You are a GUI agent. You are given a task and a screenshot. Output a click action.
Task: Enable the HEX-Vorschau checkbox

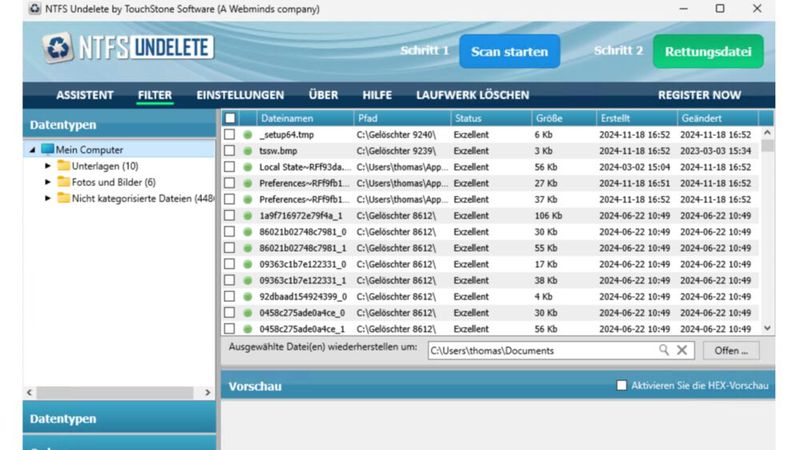point(621,385)
